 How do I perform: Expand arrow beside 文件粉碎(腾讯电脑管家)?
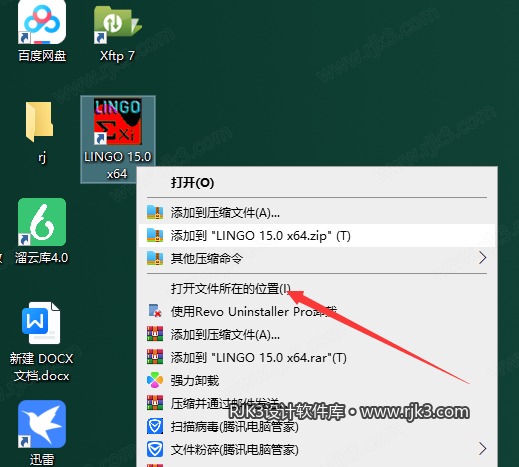(x=483, y=449)
